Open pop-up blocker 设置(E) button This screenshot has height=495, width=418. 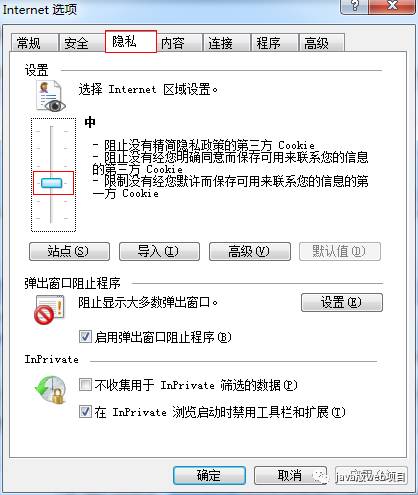click(x=342, y=302)
